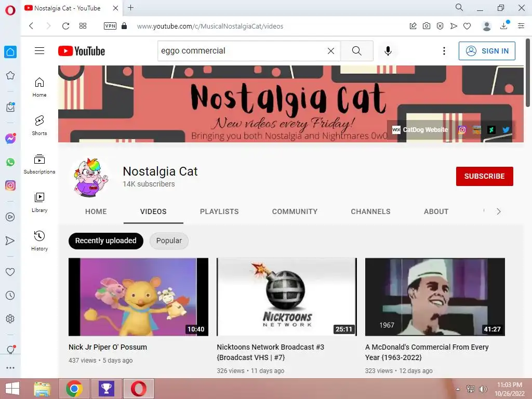Open the YouTube guide hamburger menu
This screenshot has height=399, width=532.
tap(39, 51)
